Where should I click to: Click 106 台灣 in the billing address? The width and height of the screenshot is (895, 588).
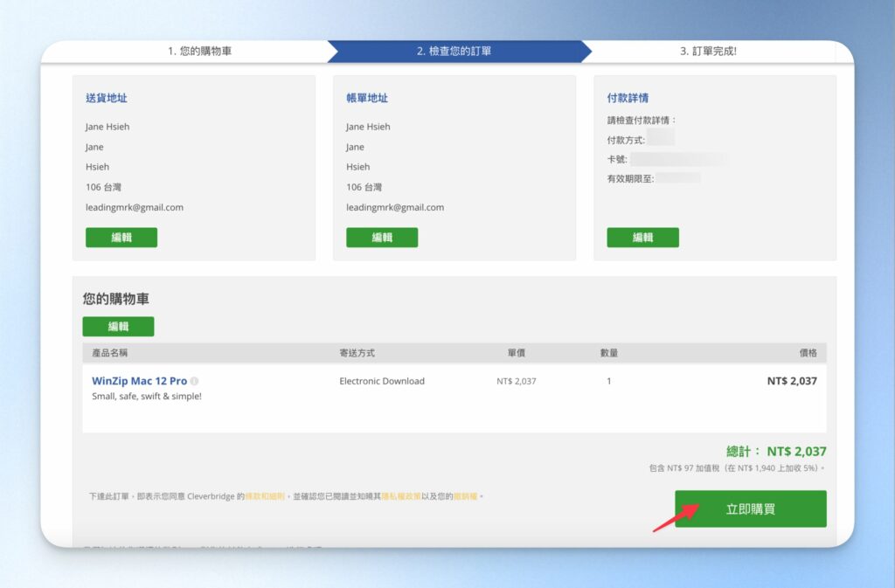coord(364,187)
